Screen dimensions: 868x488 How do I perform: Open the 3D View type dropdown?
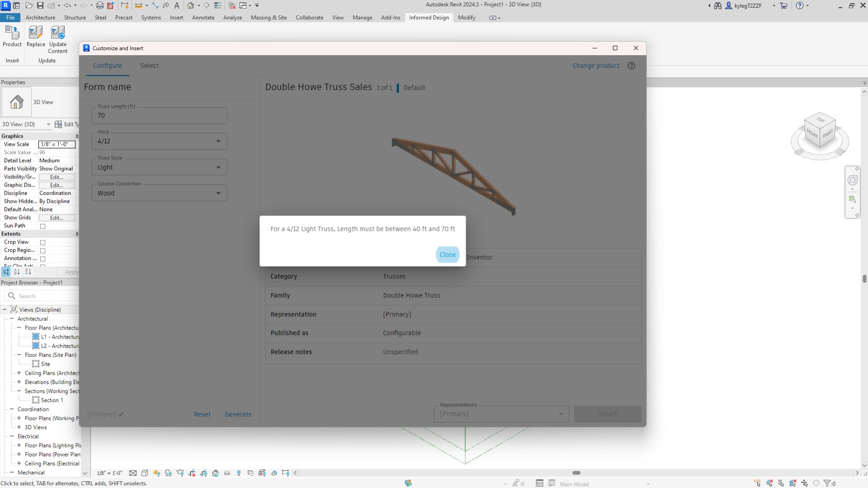pyautogui.click(x=48, y=124)
